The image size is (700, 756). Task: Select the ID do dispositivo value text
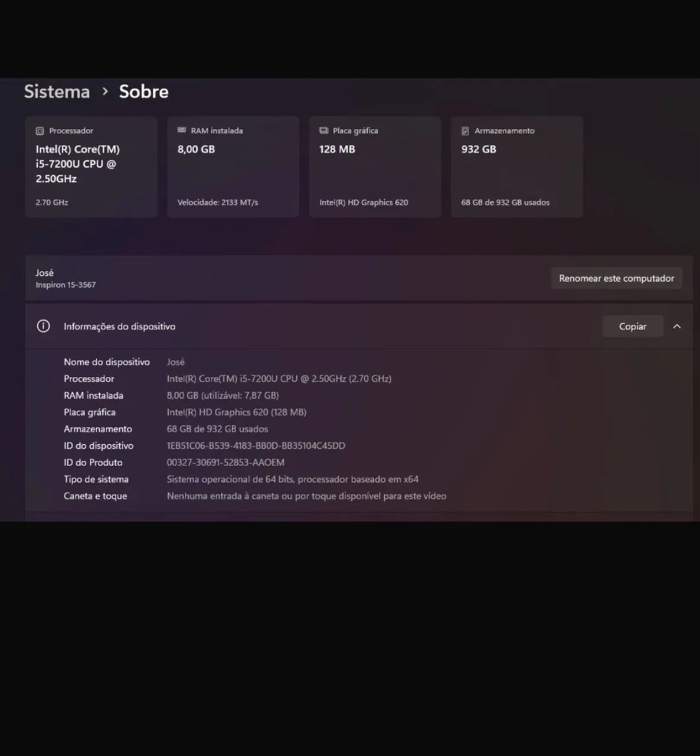pos(256,446)
